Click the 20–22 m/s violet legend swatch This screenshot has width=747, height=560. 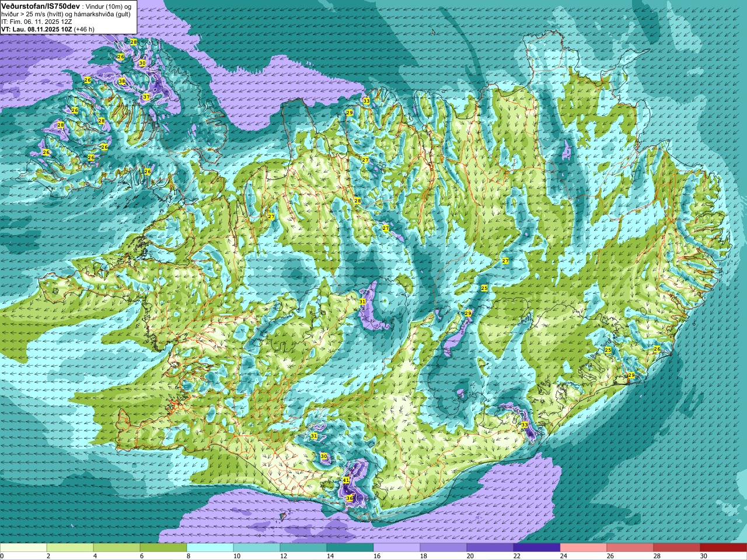click(490, 548)
